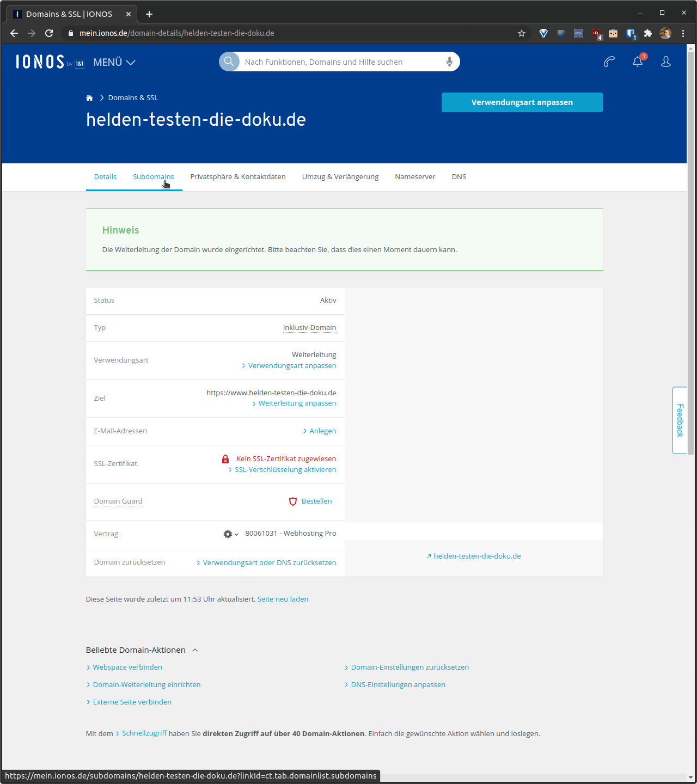The width and height of the screenshot is (697, 784).
Task: Click Seite neu laden link
Action: (x=283, y=599)
